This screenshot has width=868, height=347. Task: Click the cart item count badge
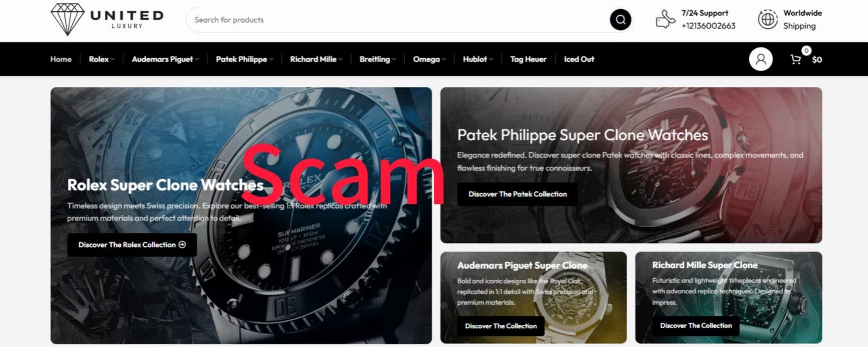click(x=806, y=51)
